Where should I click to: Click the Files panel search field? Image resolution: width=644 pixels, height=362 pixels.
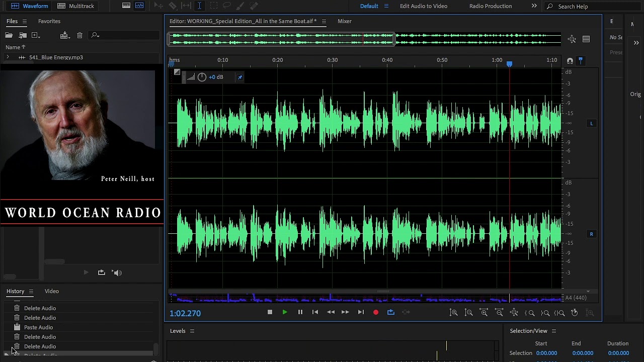tap(124, 35)
